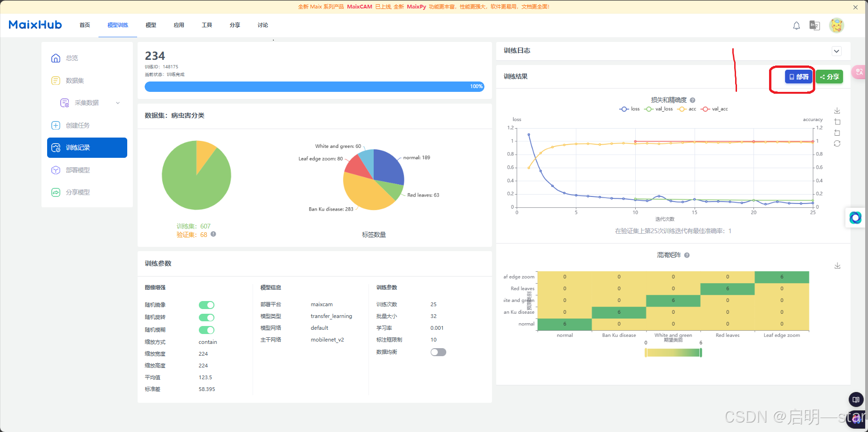This screenshot has width=868, height=432.
Task: Show help for 混淆矩阵
Action: click(687, 255)
